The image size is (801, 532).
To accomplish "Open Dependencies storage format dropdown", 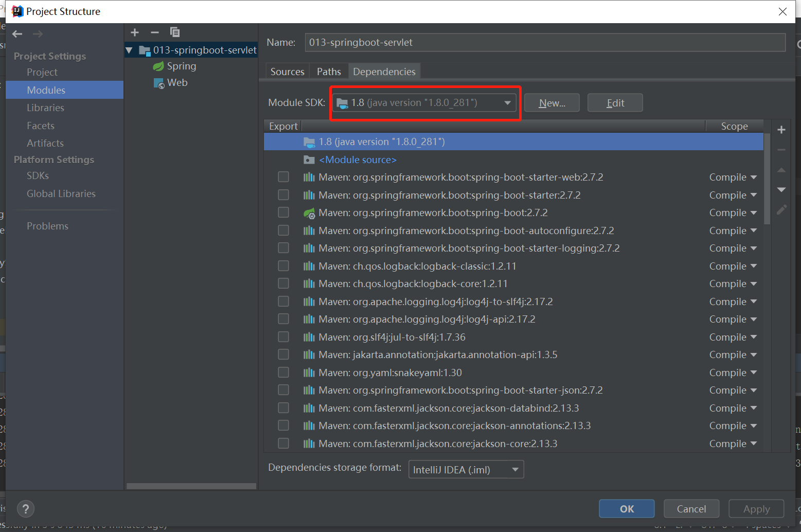I will click(466, 470).
